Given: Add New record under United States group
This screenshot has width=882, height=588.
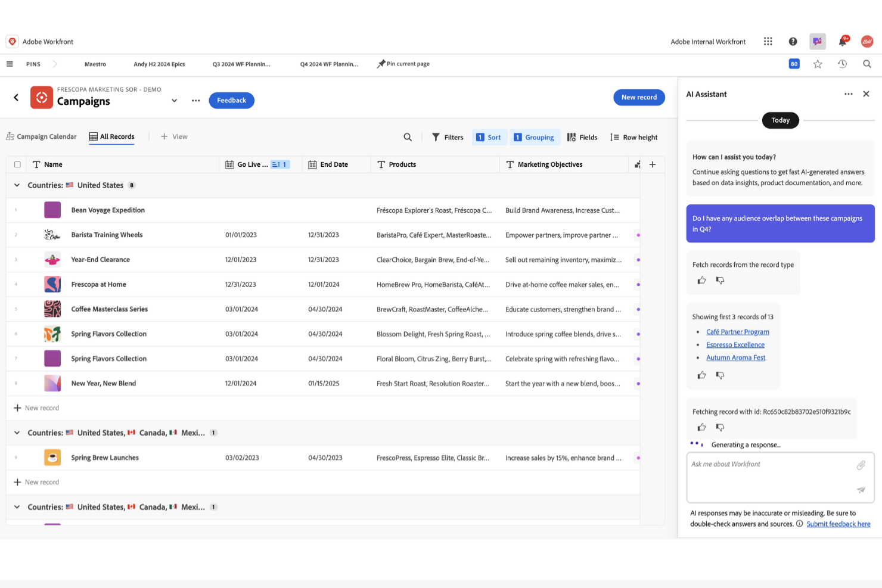Looking at the screenshot, I should (36, 408).
